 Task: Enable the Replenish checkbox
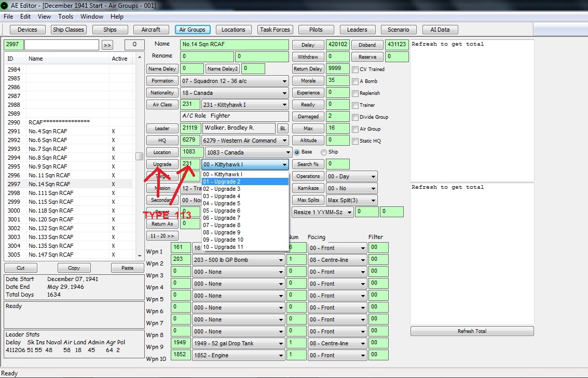(x=355, y=93)
